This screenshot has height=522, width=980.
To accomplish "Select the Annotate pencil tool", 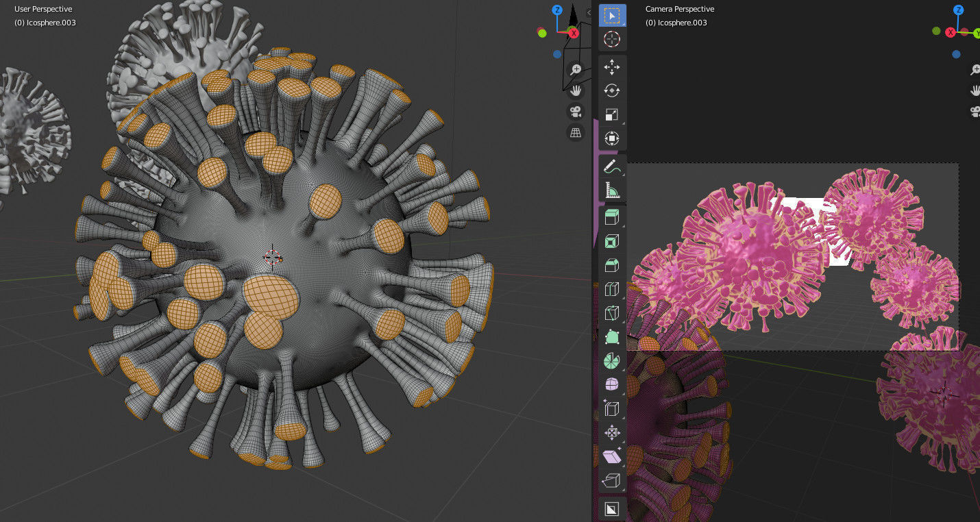I will (x=612, y=166).
